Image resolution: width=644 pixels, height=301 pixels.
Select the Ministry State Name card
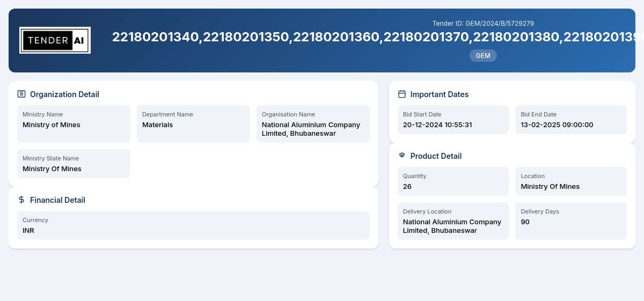click(x=74, y=164)
